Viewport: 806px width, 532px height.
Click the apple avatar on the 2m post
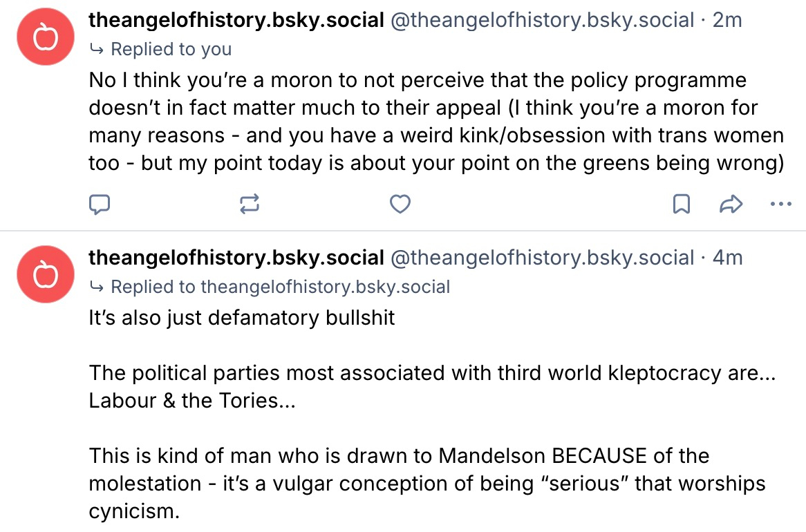pos(46,39)
